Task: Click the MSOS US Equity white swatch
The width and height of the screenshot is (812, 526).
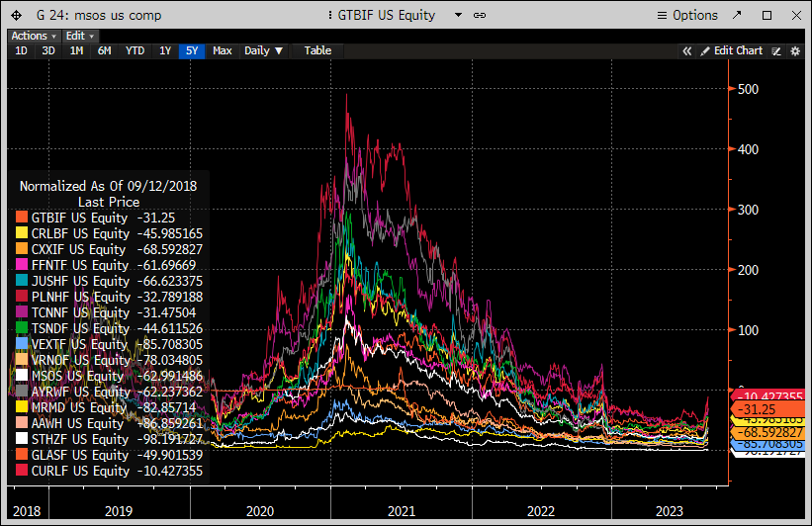Action: (x=21, y=375)
